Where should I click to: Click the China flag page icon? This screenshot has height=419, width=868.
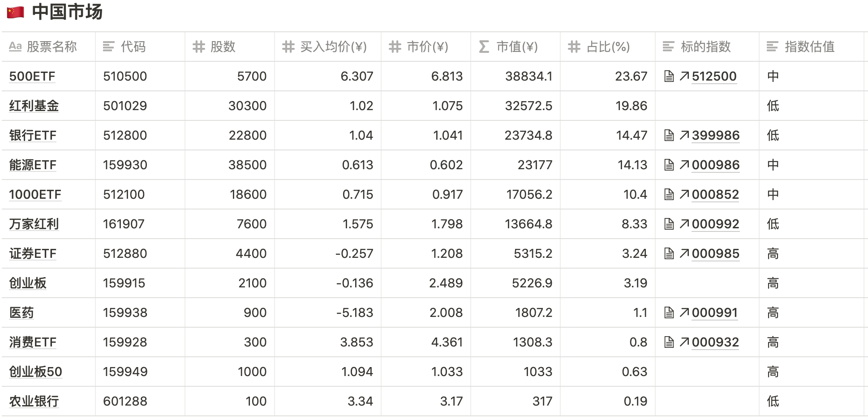15,12
